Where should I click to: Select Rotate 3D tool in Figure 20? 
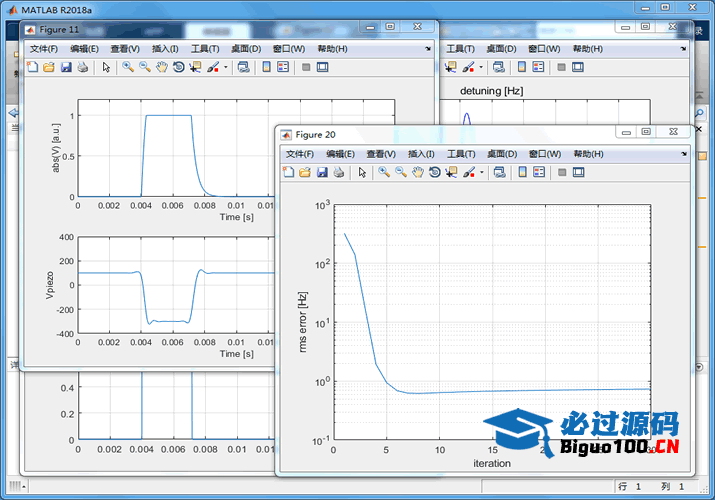pyautogui.click(x=434, y=172)
